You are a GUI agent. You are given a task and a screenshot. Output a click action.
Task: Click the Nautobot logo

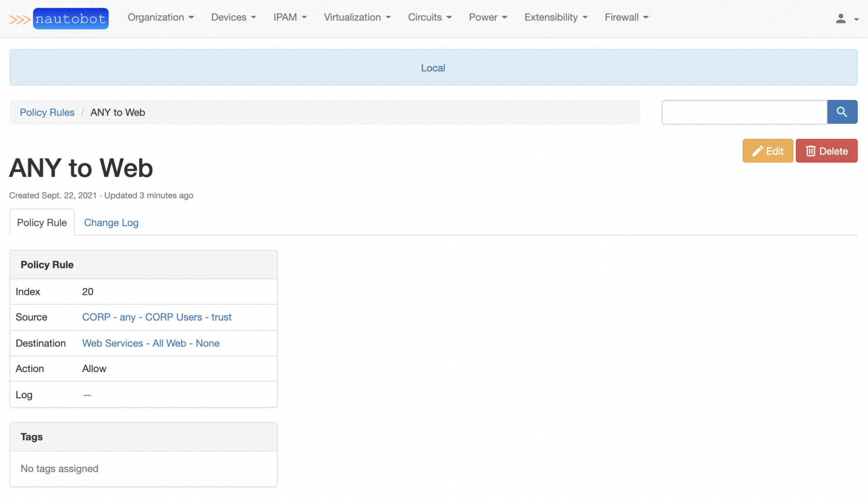70,18
